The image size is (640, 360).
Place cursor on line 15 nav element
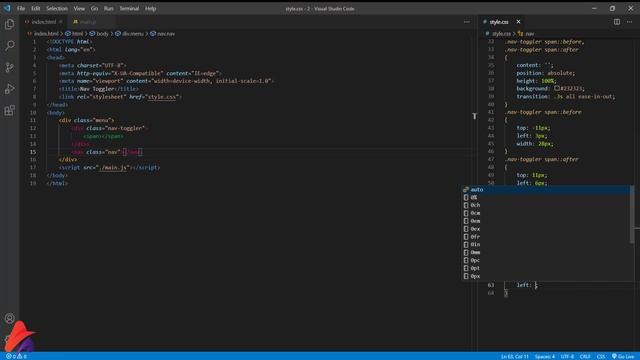107,152
